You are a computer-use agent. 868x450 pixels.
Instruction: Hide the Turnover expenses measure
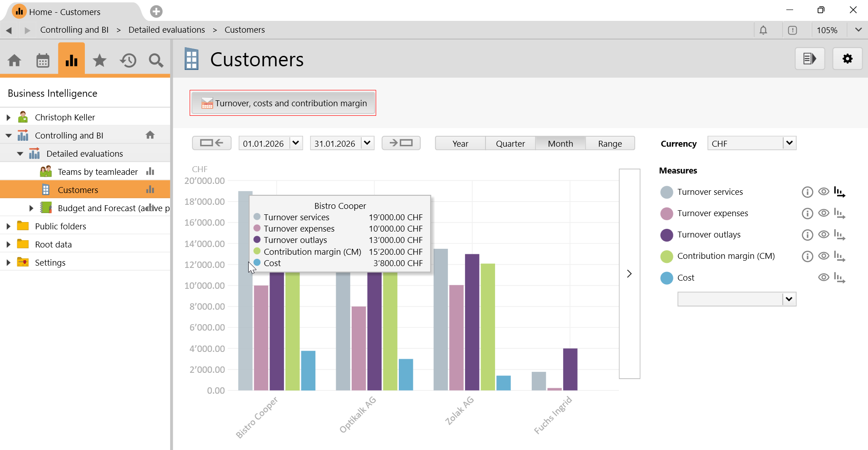tap(824, 213)
